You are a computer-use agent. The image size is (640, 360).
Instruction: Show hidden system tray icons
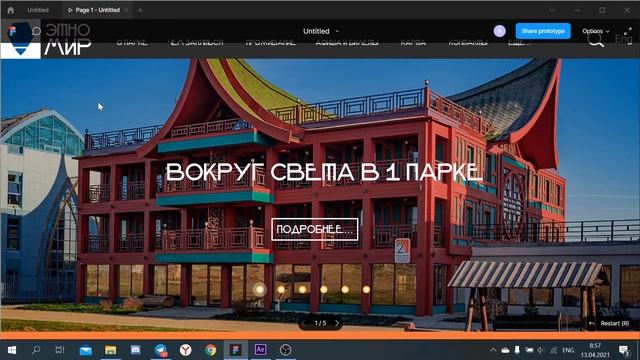493,350
